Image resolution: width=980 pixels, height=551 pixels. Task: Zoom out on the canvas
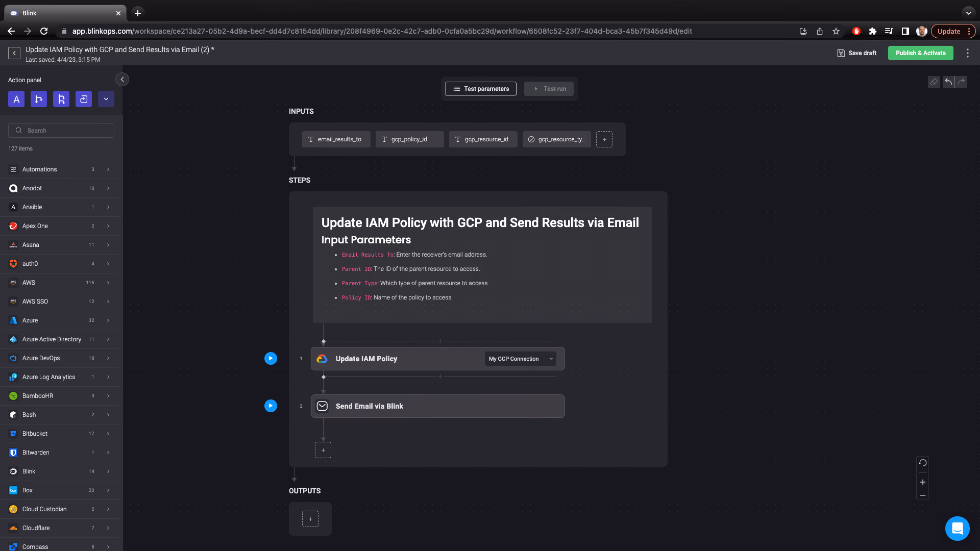pos(922,495)
